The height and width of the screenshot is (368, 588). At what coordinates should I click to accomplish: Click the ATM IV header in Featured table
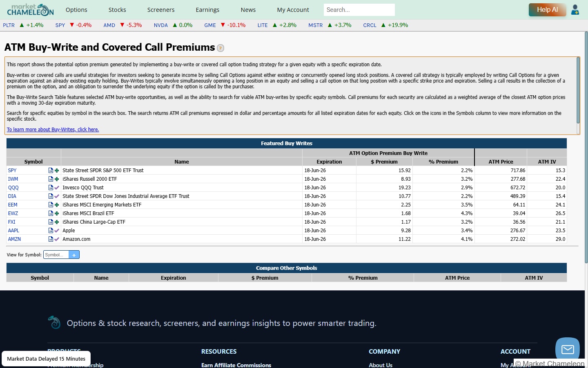tap(547, 162)
